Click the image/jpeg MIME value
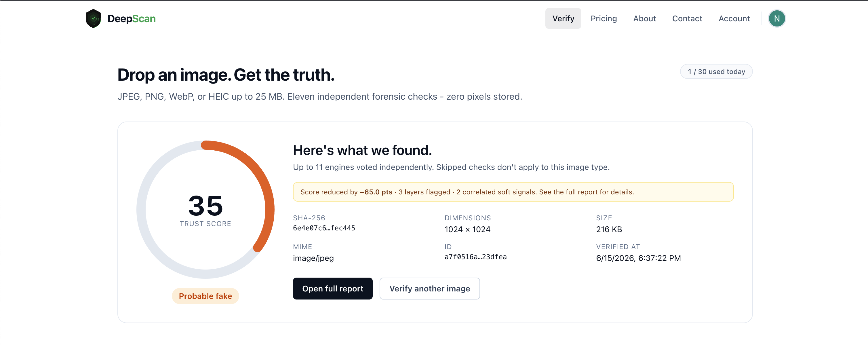Viewport: 868px width, 345px height. [x=313, y=258]
